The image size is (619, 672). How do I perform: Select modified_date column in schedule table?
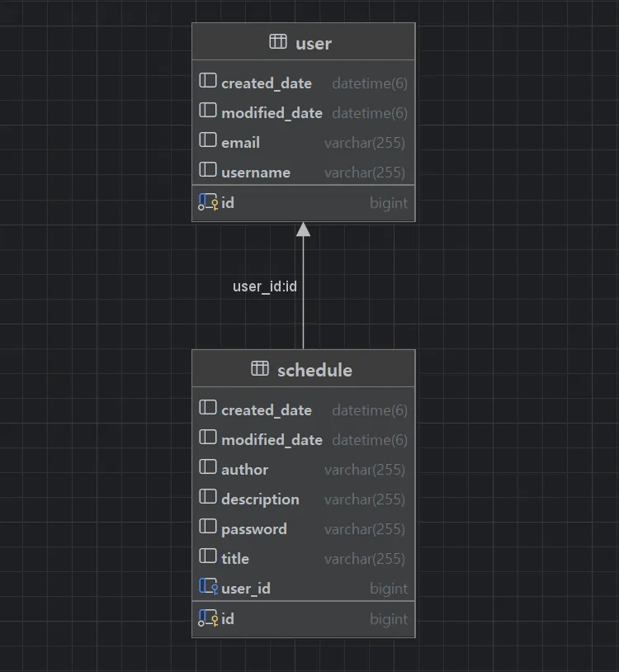tap(272, 440)
